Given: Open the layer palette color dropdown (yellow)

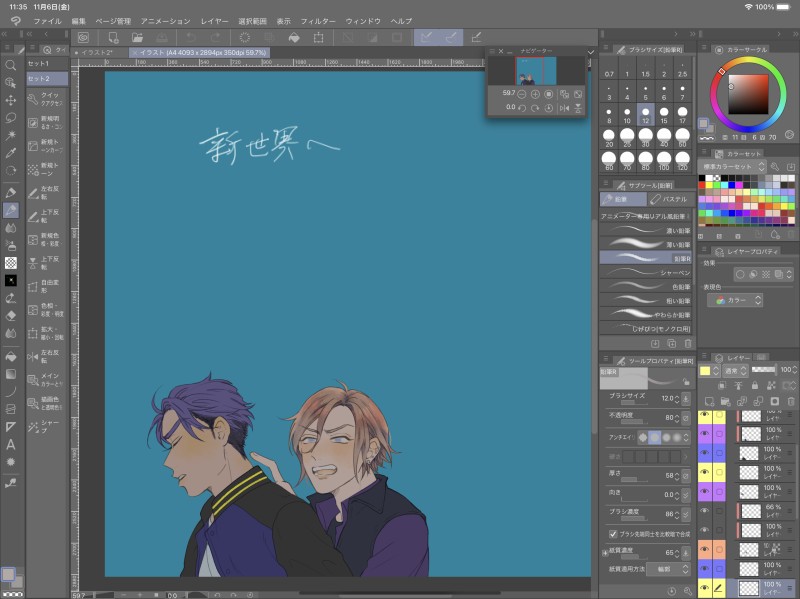Looking at the screenshot, I should 710,370.
